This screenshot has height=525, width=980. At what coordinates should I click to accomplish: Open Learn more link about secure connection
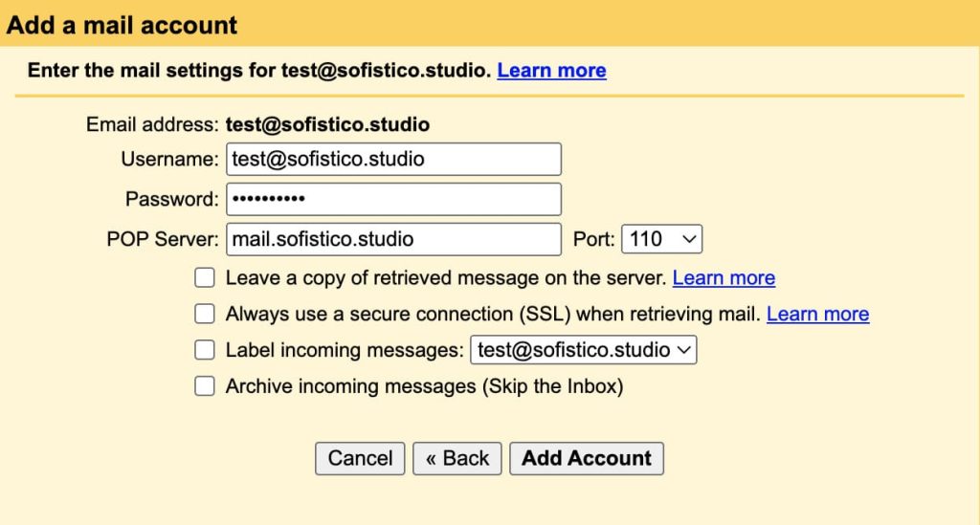tap(817, 314)
